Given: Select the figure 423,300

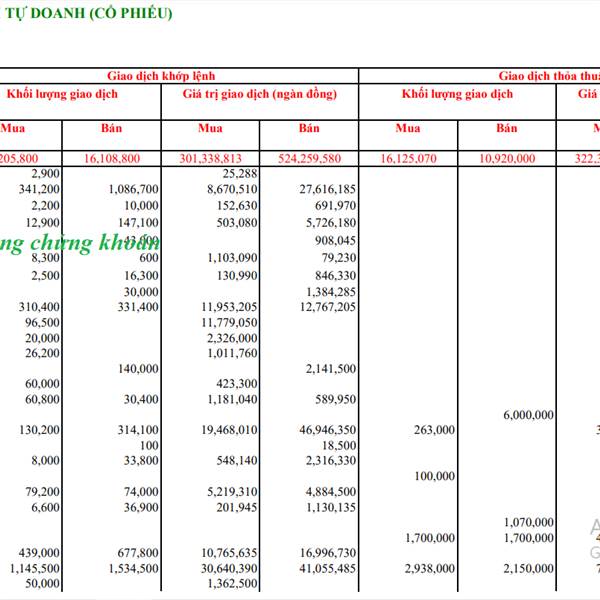Looking at the screenshot, I should pos(237,383).
